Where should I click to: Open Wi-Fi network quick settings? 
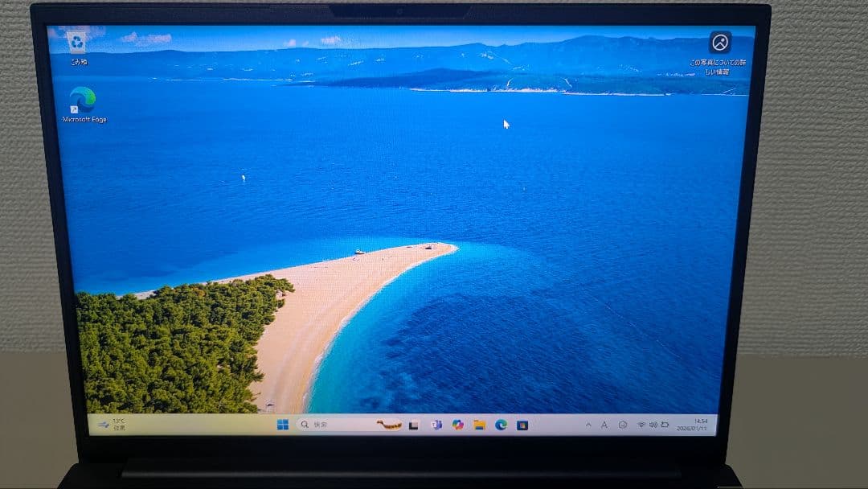coord(641,425)
